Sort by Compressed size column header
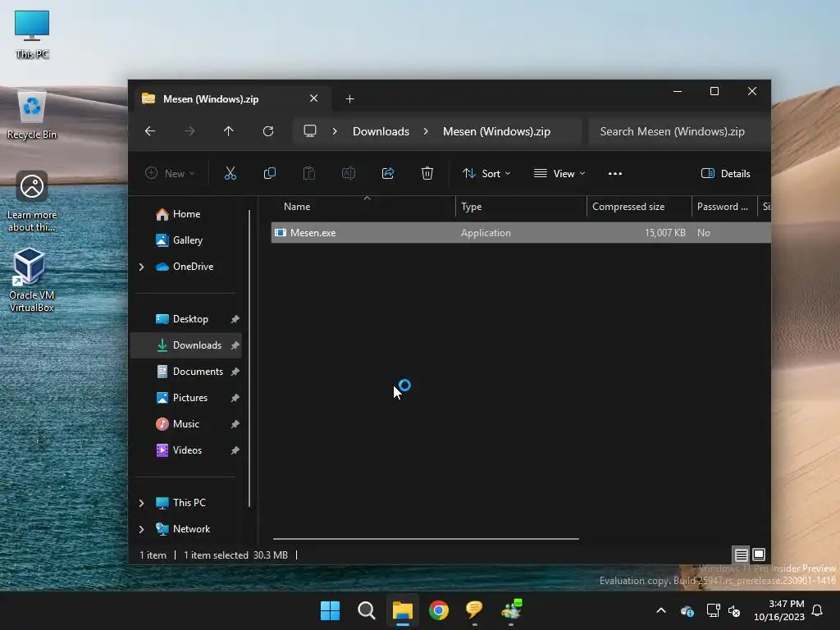 coord(639,206)
